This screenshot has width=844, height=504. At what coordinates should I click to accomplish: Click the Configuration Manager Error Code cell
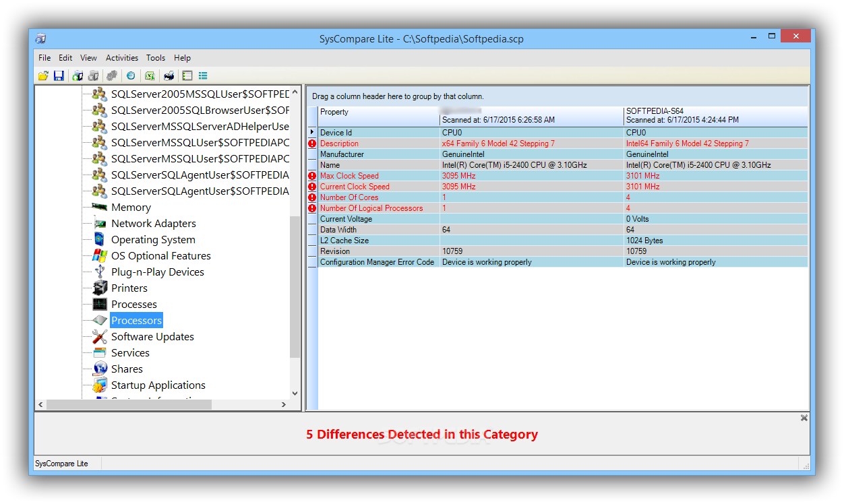379,262
